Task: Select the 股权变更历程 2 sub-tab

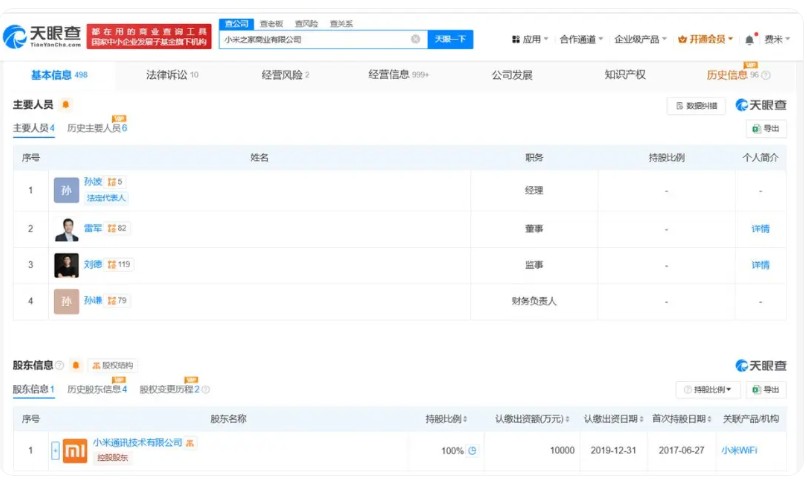Action: click(x=169, y=389)
